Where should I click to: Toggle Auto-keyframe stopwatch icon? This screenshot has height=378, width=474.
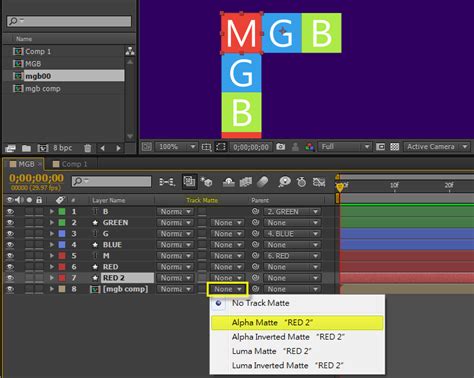pos(301,182)
